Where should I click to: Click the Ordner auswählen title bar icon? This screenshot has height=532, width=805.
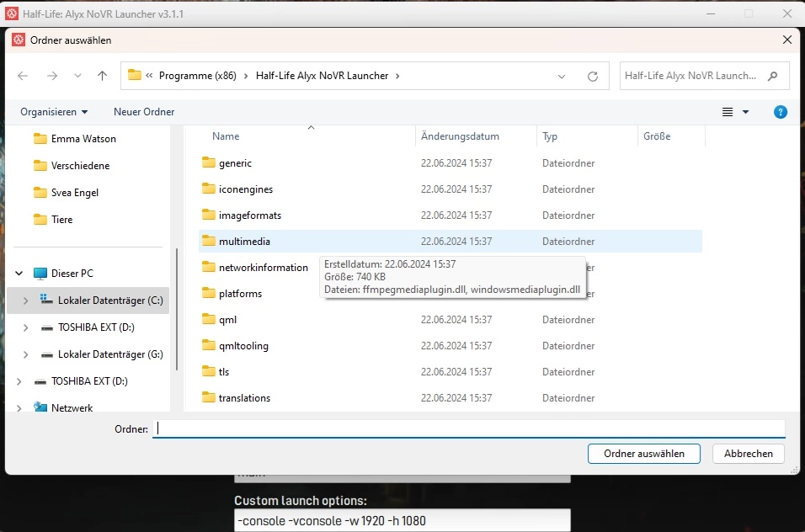pyautogui.click(x=19, y=40)
